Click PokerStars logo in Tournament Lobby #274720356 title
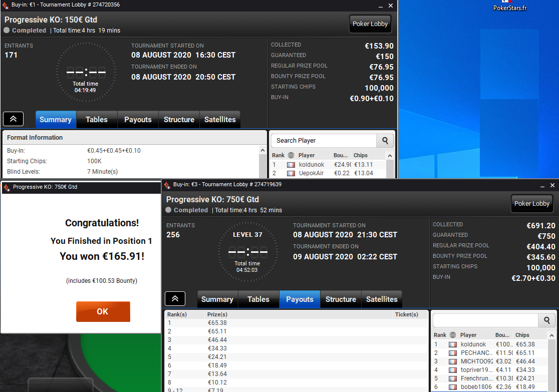Viewport: 559px width, 392px height. pos(6,6)
